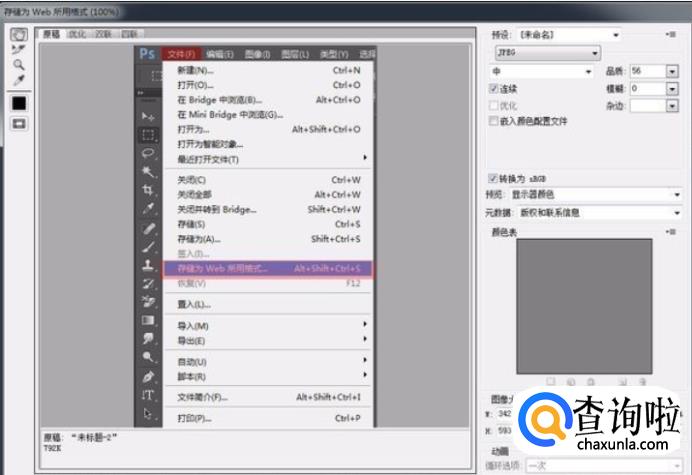Click the black eyedropper color swatch
The width and height of the screenshot is (692, 475).
tap(19, 103)
